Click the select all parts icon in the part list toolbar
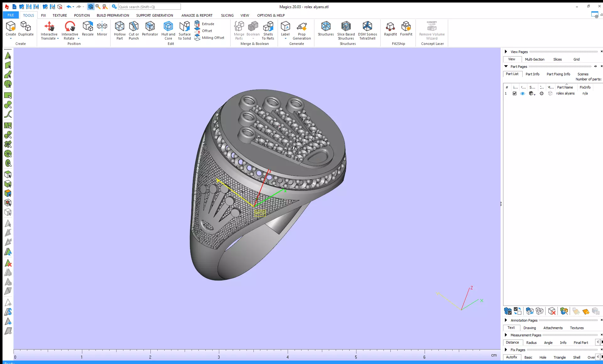Viewport: 603px width, 364px height. pyautogui.click(x=508, y=311)
